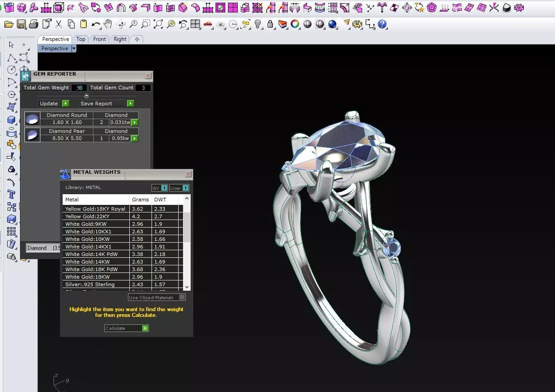
Task: Select the White Gold:14K PdW row
Action: [x=123, y=254]
